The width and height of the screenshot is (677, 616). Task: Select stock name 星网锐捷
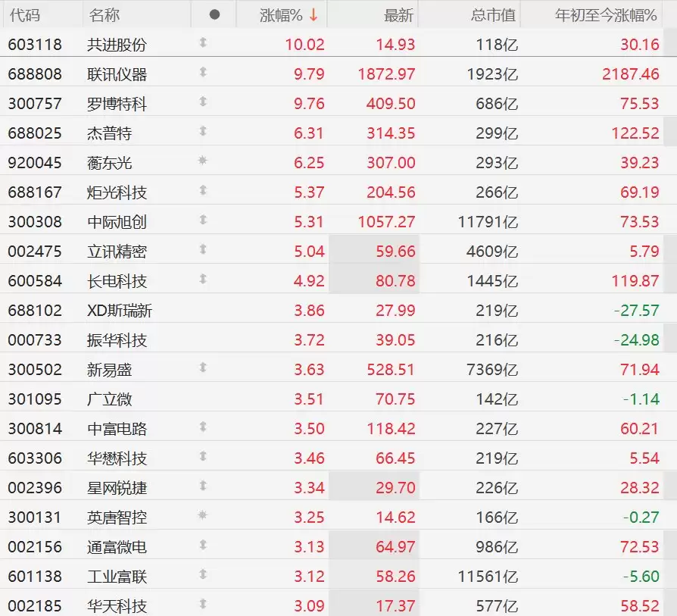(x=117, y=488)
